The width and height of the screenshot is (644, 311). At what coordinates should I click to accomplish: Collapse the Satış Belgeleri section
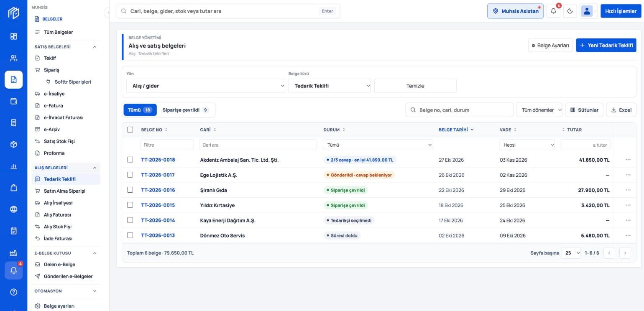95,47
